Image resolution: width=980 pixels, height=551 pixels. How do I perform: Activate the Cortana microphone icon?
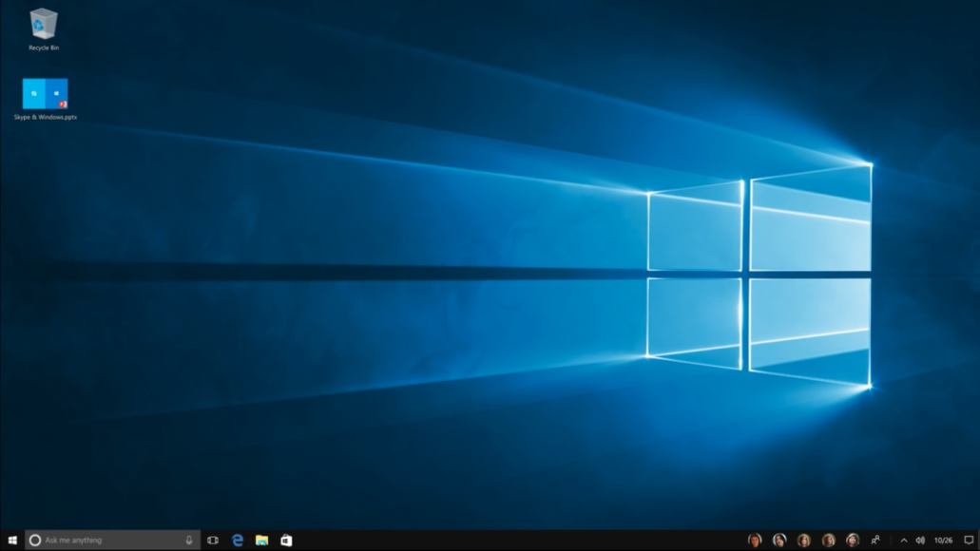189,541
